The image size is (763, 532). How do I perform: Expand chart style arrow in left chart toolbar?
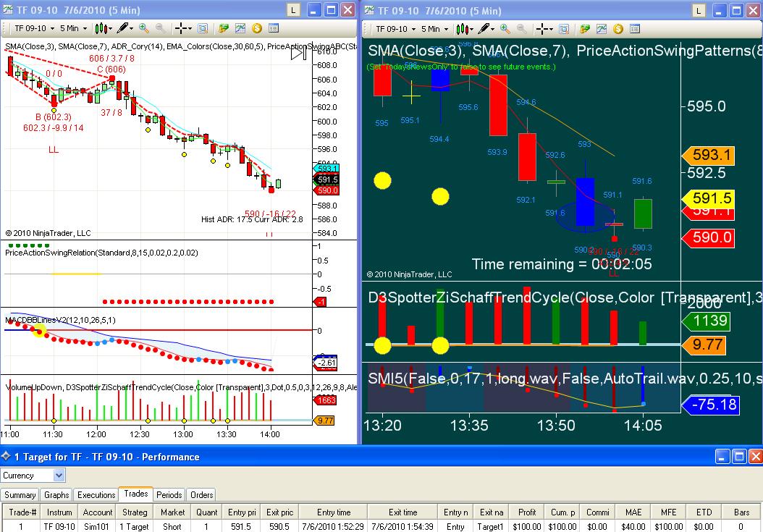tap(111, 29)
